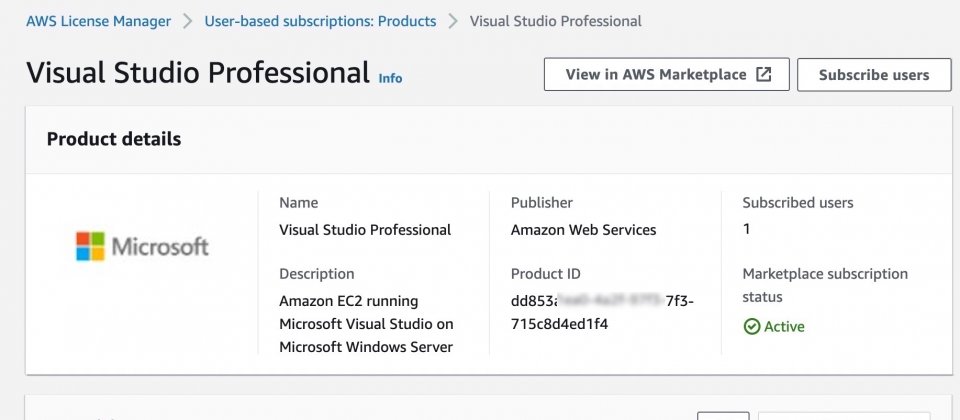
Task: Click the Marketplace subscription status label
Action: [825, 285]
